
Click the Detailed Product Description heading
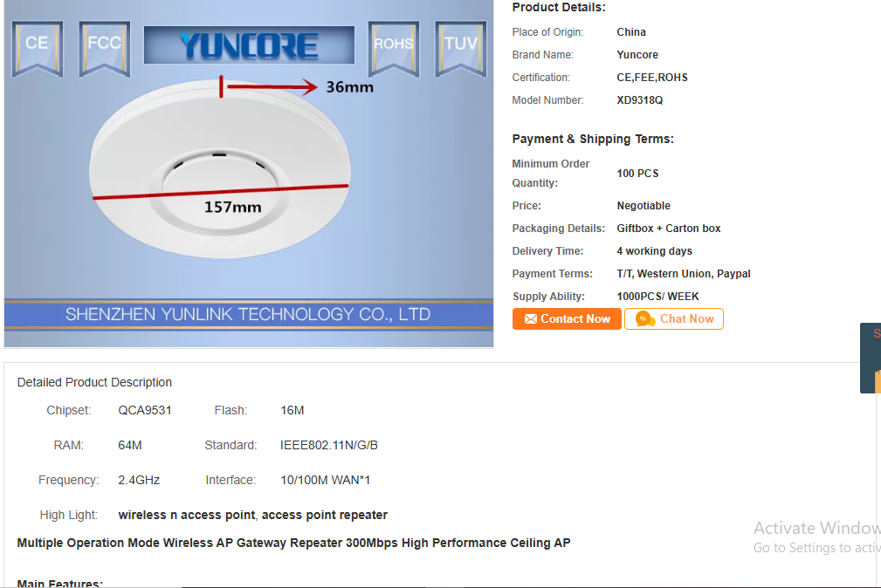[x=94, y=382]
